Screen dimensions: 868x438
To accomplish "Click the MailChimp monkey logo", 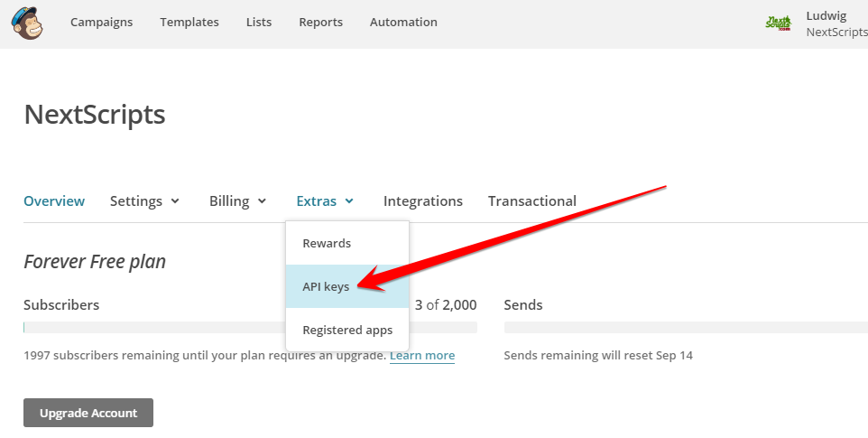I will (27, 23).
